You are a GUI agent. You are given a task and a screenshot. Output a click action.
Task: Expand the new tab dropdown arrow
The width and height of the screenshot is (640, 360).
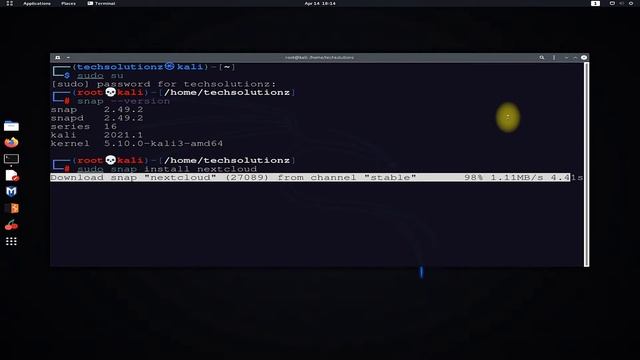[68, 58]
